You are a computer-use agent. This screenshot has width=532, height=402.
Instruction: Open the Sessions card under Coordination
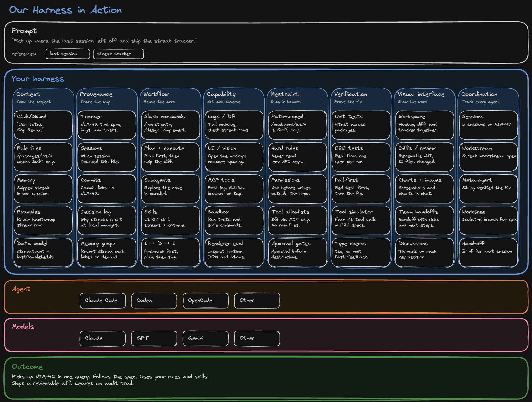coord(488,125)
